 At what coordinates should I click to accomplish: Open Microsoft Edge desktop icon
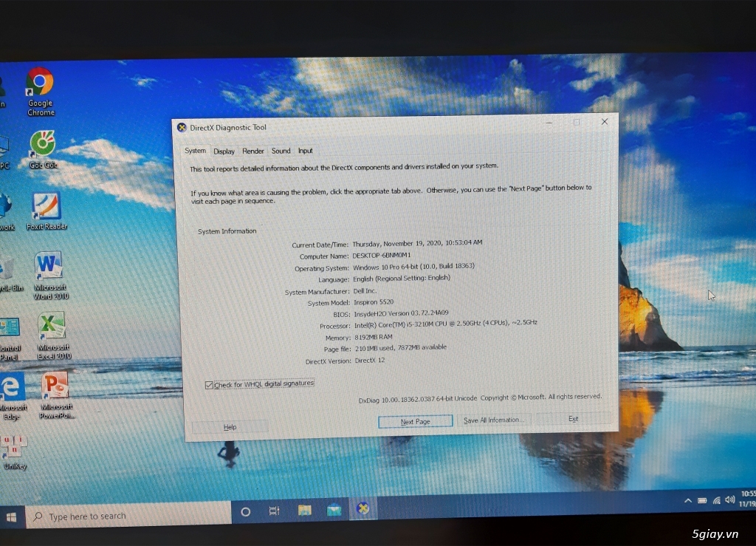click(x=12, y=397)
